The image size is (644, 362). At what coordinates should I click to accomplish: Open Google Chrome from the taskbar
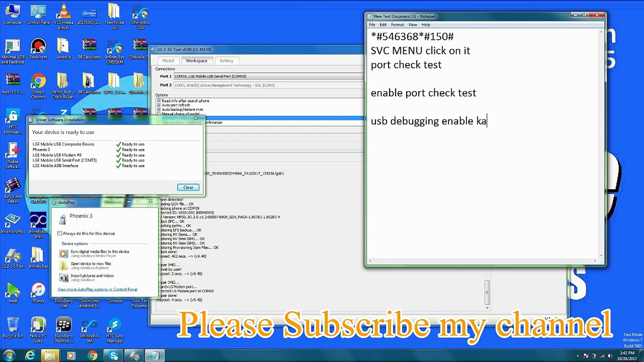pyautogui.click(x=92, y=355)
